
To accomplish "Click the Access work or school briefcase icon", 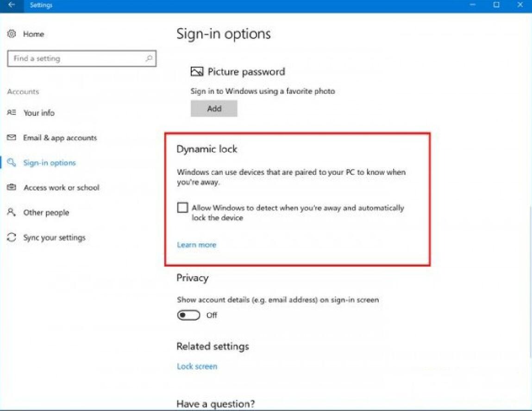I will (x=12, y=187).
